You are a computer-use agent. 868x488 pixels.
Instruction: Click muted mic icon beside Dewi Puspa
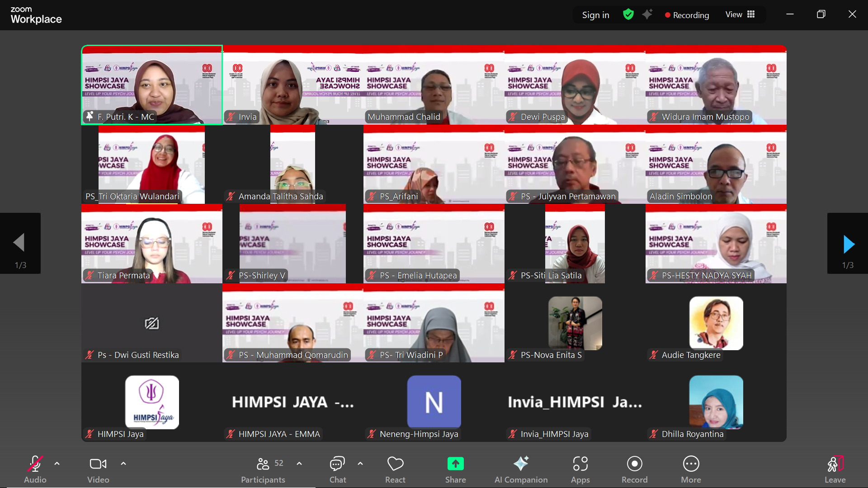click(513, 117)
